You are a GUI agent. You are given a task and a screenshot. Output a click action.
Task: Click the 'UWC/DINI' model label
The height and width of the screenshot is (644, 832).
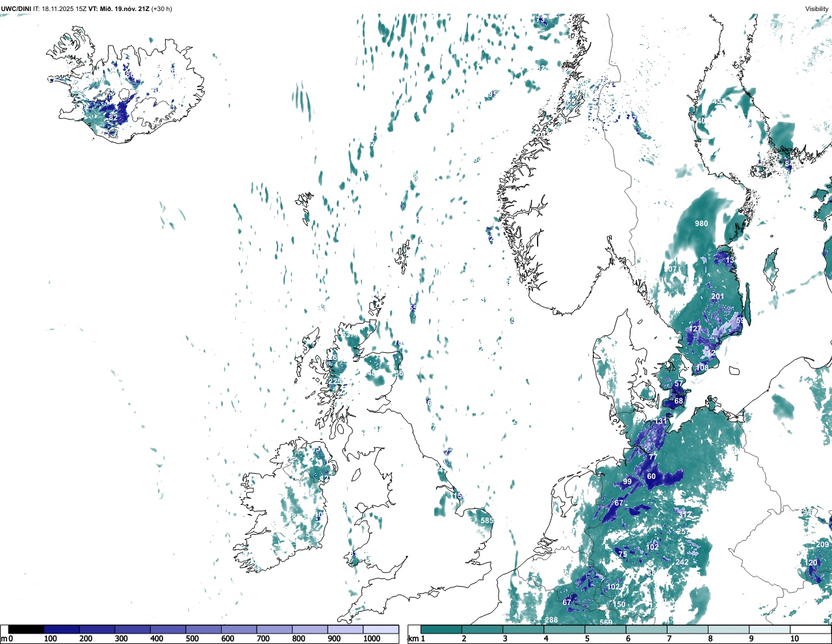coord(16,8)
